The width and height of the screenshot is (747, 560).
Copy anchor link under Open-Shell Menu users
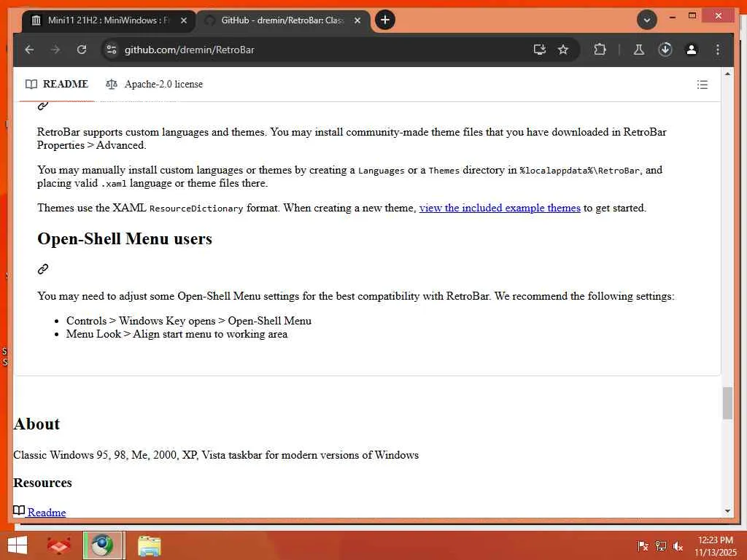tap(43, 269)
